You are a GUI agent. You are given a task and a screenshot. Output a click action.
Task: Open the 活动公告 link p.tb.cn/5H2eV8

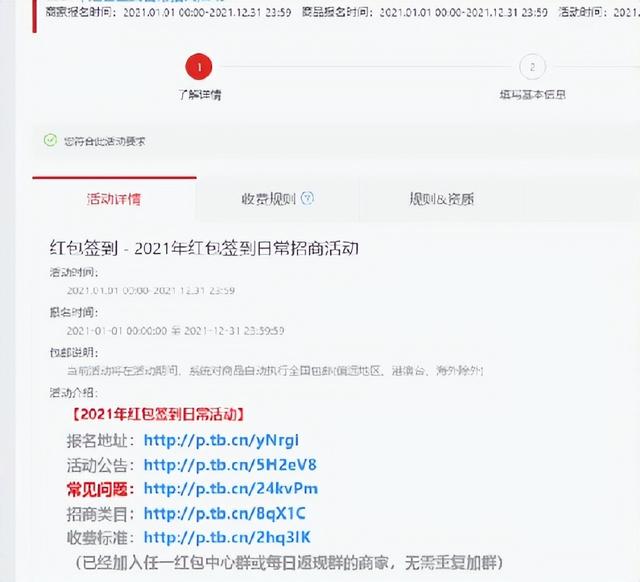click(230, 465)
